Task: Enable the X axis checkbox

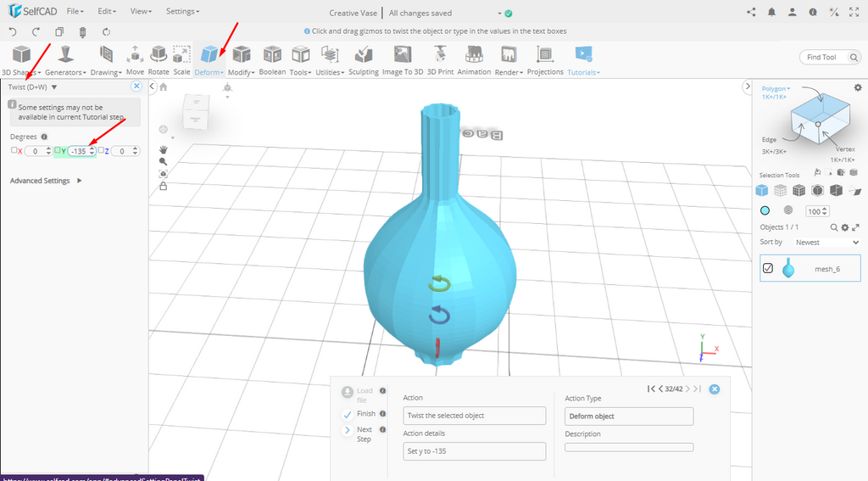Action: click(14, 150)
